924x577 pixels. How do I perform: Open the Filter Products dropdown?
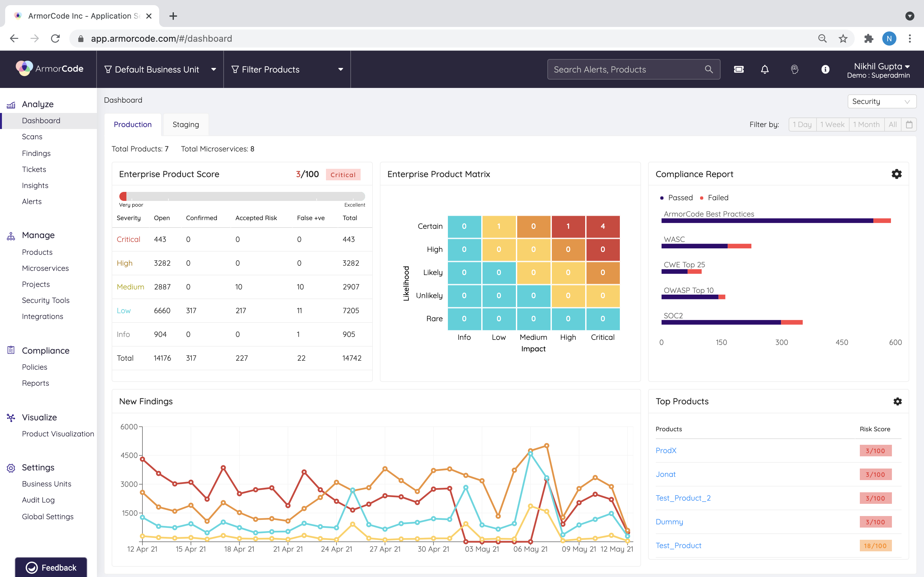[x=287, y=69]
